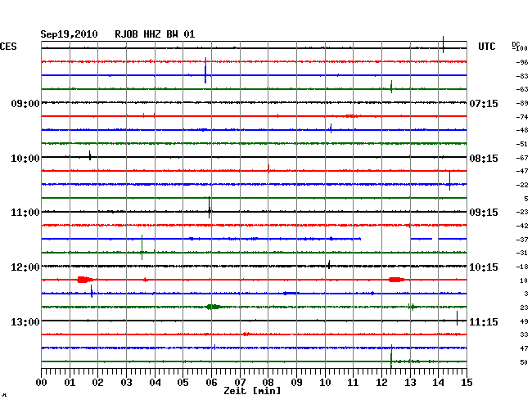The height and width of the screenshot is (404, 532).
Task: Click the DC offset value "-22"
Action: pos(522,185)
